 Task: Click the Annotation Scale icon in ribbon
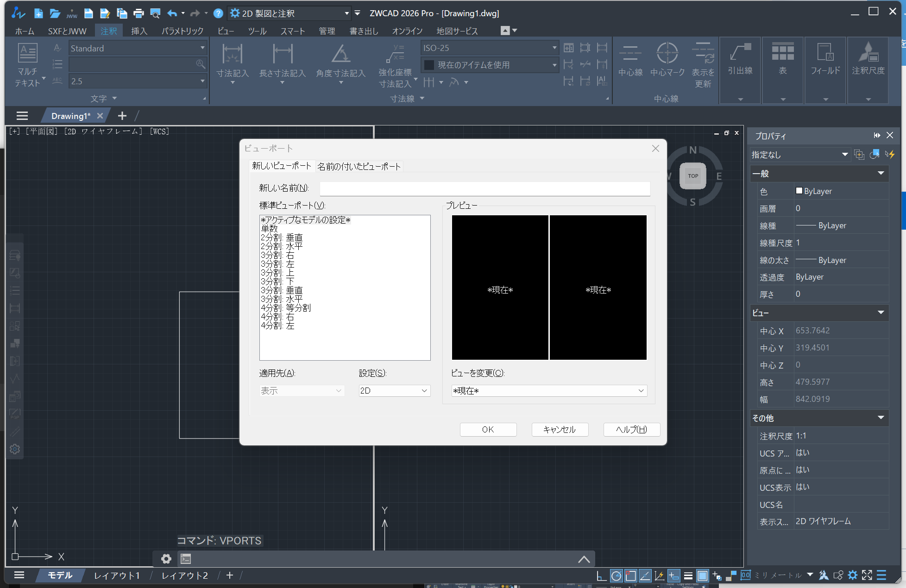[x=868, y=52]
